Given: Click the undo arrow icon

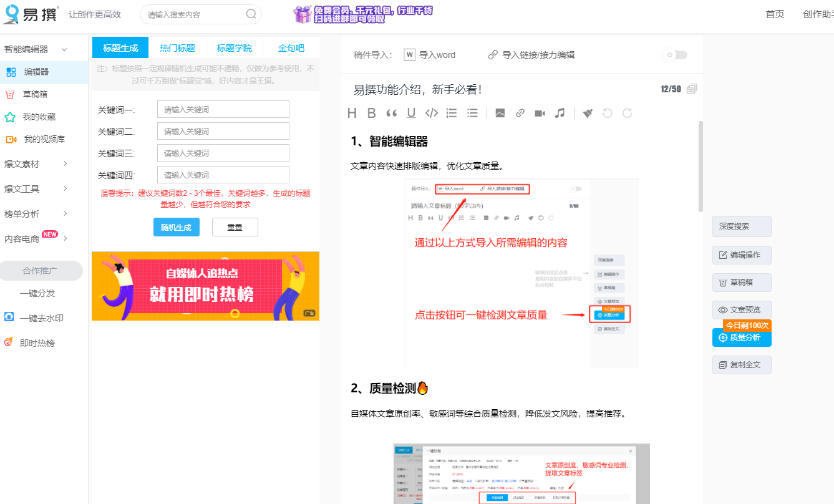Looking at the screenshot, I should coord(607,113).
